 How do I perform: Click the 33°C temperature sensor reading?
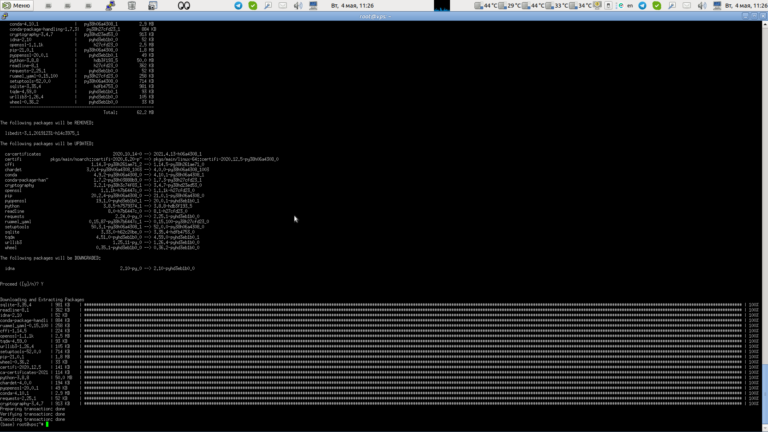[560, 5]
